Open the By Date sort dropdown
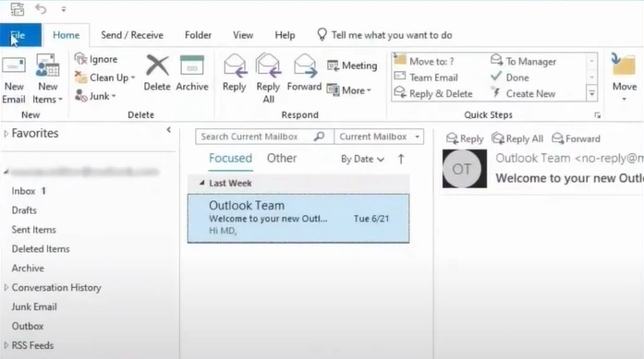Image resolution: width=644 pixels, height=359 pixels. click(362, 159)
